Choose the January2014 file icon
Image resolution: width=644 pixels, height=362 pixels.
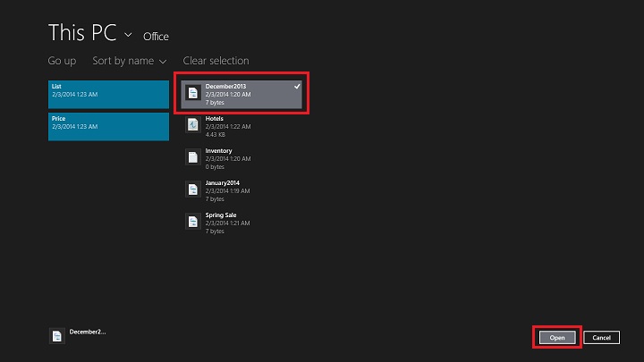point(193,189)
